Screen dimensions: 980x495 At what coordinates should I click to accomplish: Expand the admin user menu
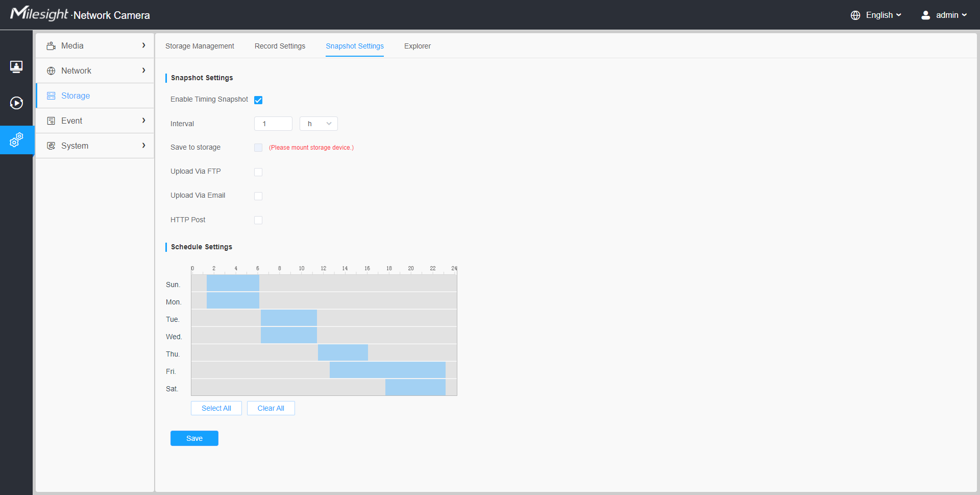tap(944, 15)
